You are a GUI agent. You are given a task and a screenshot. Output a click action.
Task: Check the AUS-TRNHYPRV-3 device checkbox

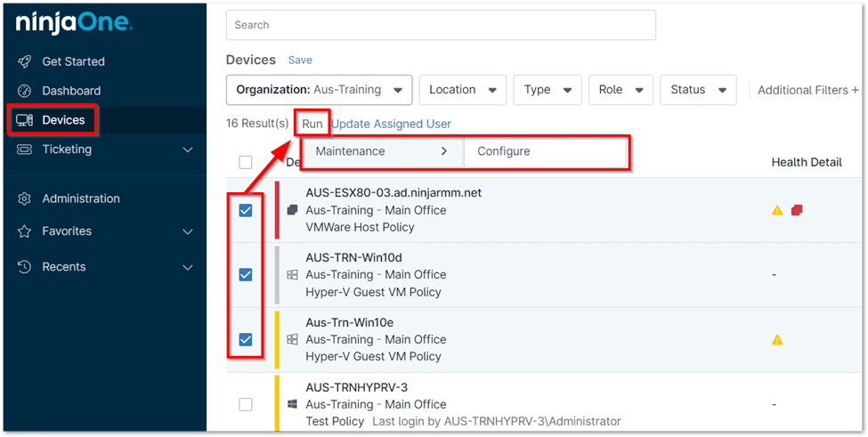pos(246,404)
